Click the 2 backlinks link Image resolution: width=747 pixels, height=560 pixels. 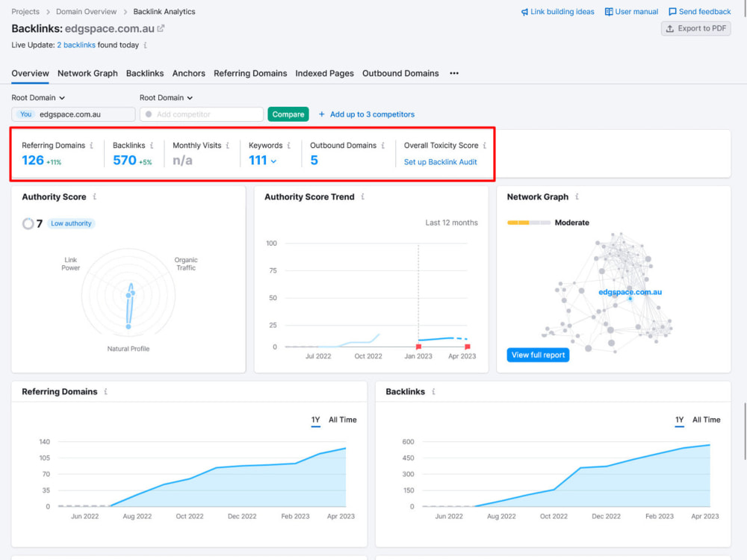[76, 46]
